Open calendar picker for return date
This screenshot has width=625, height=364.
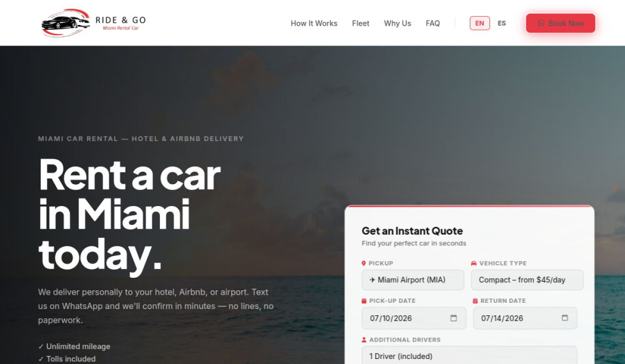565,318
